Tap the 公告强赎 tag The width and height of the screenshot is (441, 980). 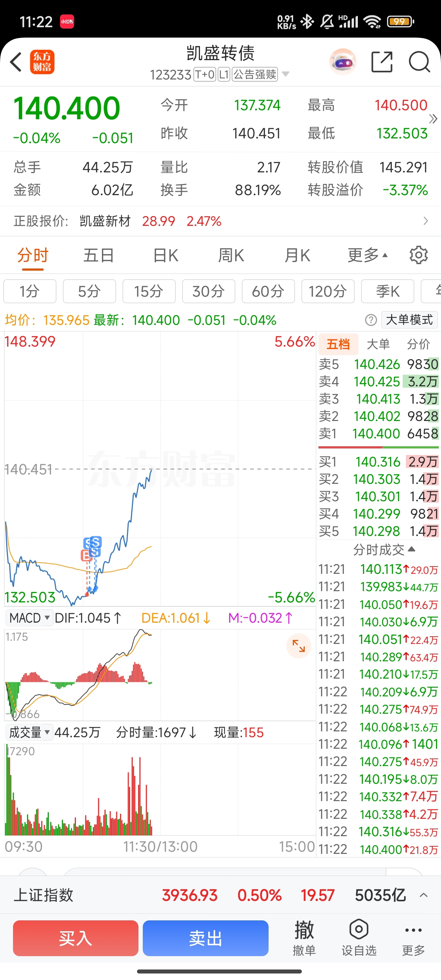(255, 74)
